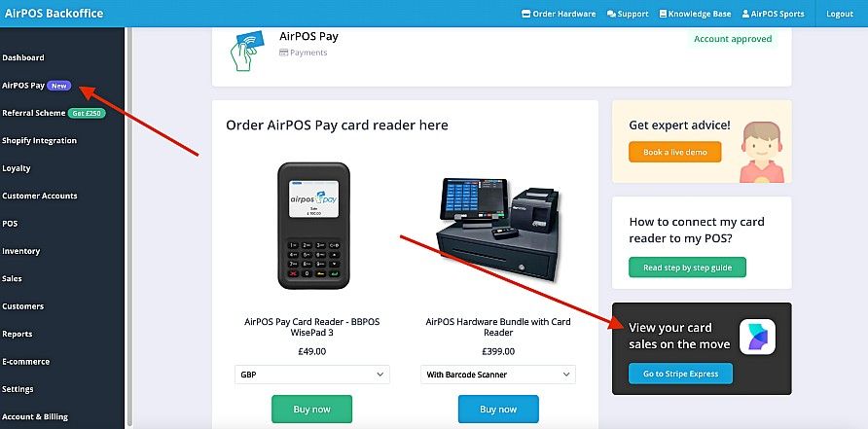Click the Knowledge Base book icon
The height and width of the screenshot is (429, 868).
click(x=663, y=14)
